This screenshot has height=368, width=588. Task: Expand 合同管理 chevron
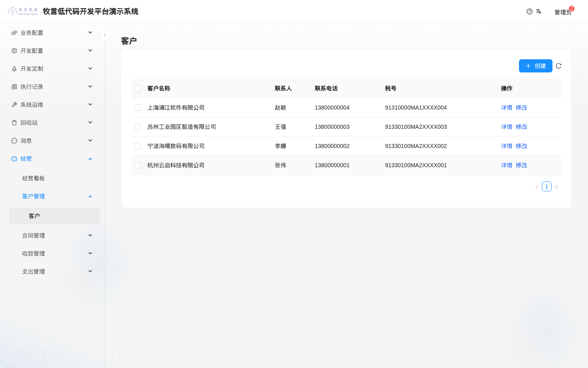[90, 236]
